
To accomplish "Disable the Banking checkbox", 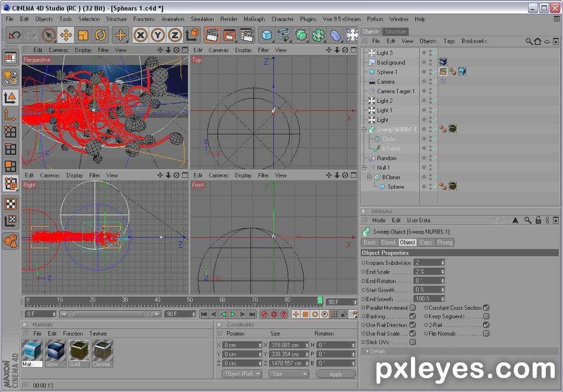I will [413, 316].
